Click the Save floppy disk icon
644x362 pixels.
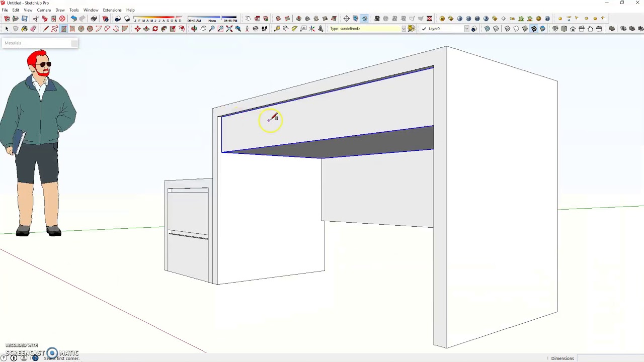coord(24,19)
